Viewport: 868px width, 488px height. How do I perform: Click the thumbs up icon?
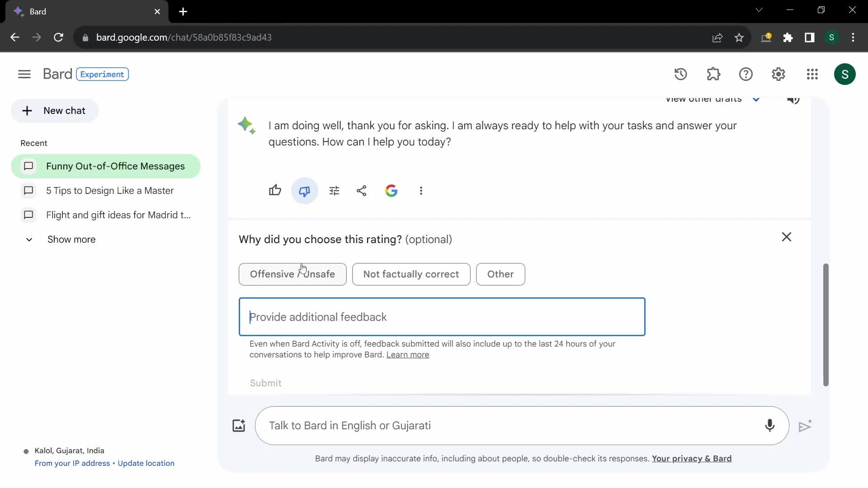[x=275, y=191]
